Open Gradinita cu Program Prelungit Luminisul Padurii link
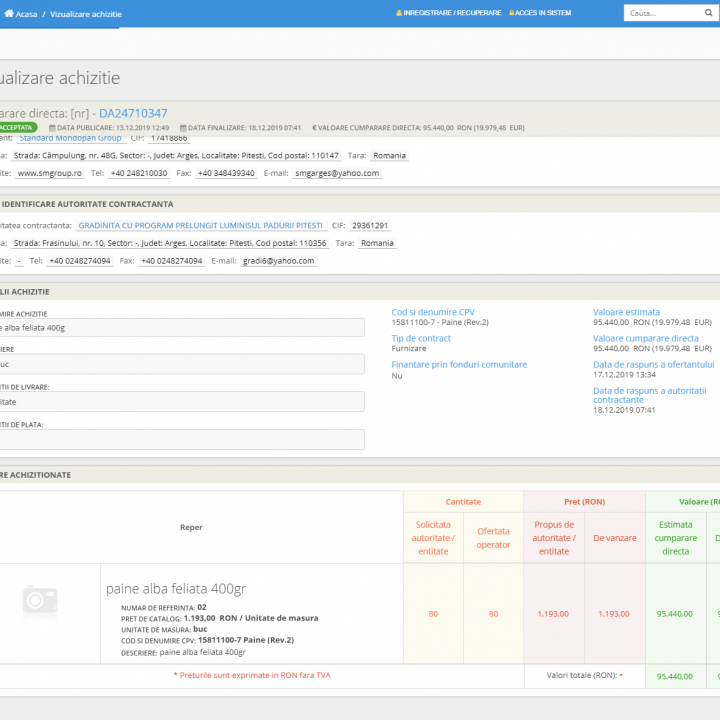The width and height of the screenshot is (720, 720). 201,225
